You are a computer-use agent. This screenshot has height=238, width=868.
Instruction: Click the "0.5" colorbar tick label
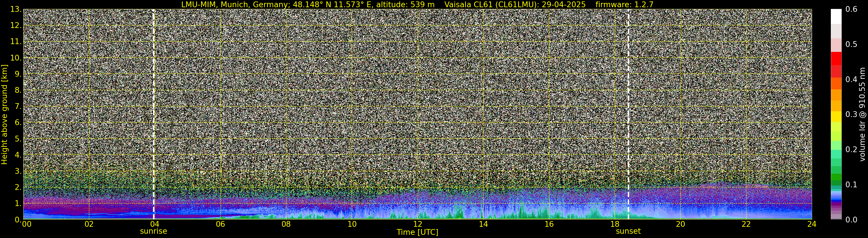click(x=851, y=44)
